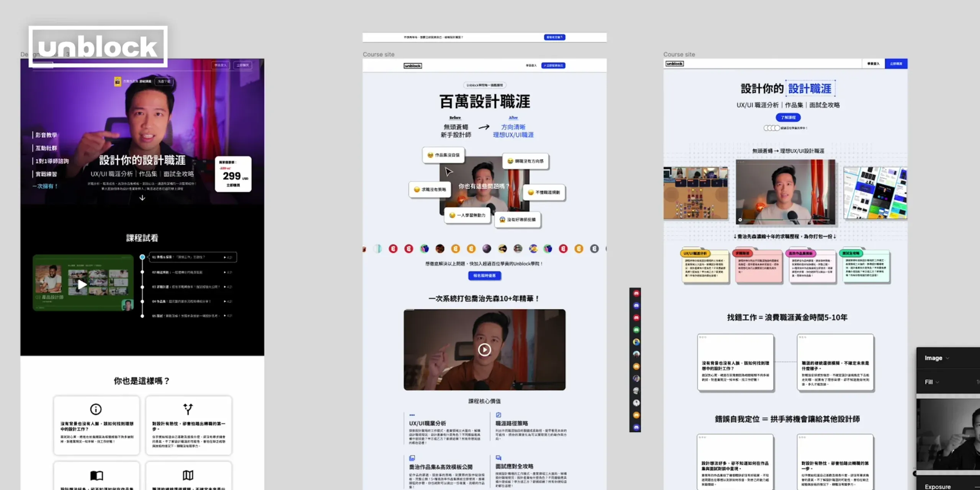The image size is (980, 490).
Task: Click the icon above UX/UI職業分析
Action: pos(412,415)
